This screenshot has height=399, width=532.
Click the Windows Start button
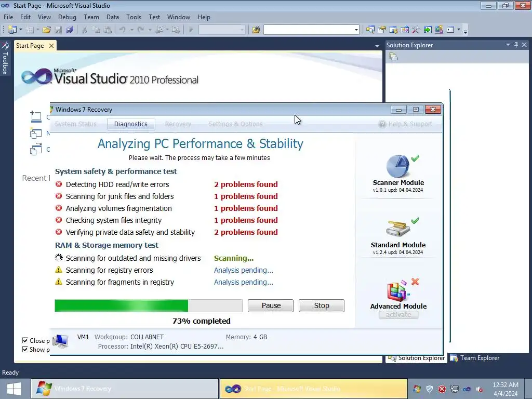click(x=14, y=389)
